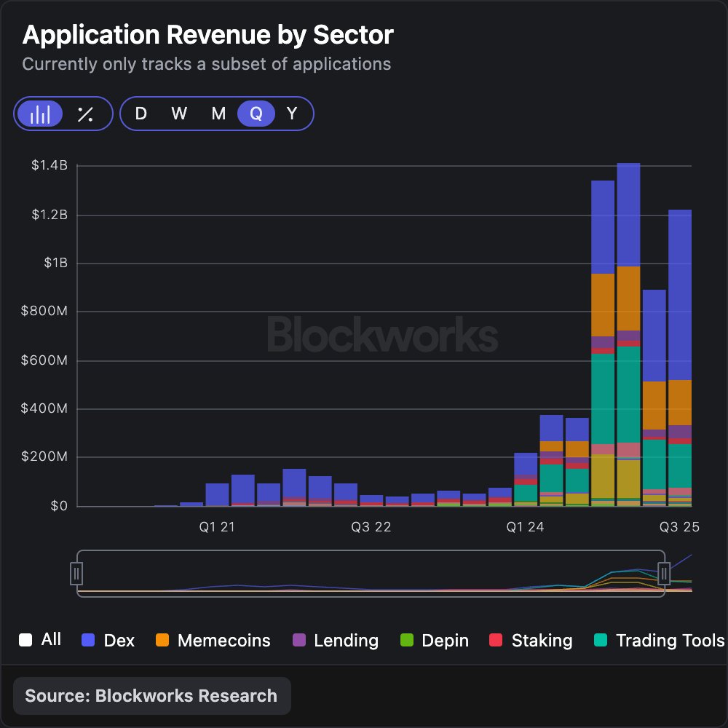Screen dimensions: 728x728
Task: Click the left range slider handle
Action: point(77,574)
